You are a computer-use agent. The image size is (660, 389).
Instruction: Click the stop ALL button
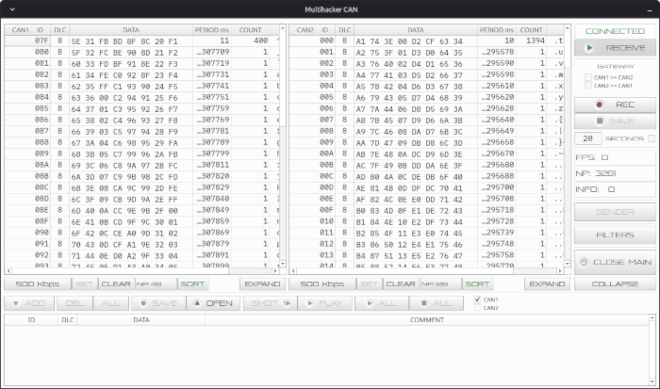436,303
